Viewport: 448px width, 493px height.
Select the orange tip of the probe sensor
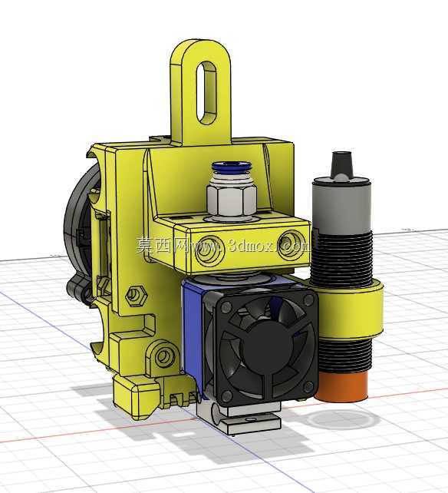point(341,387)
